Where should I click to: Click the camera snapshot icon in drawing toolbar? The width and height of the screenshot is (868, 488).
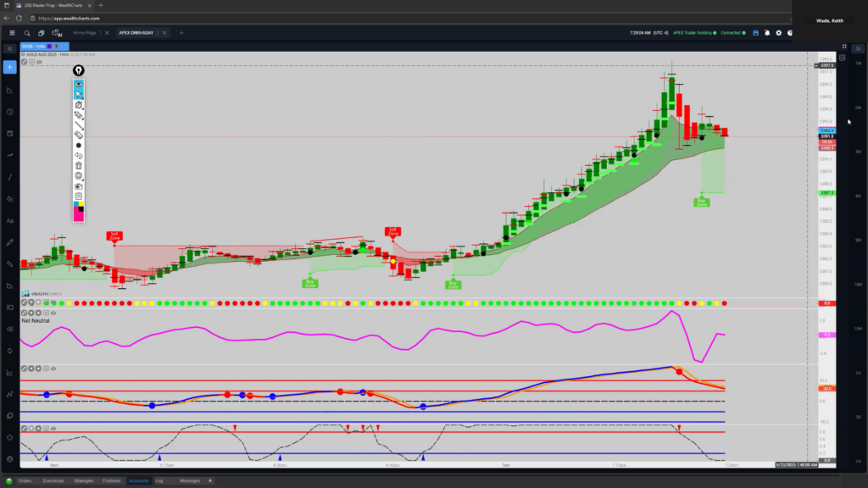(79, 186)
